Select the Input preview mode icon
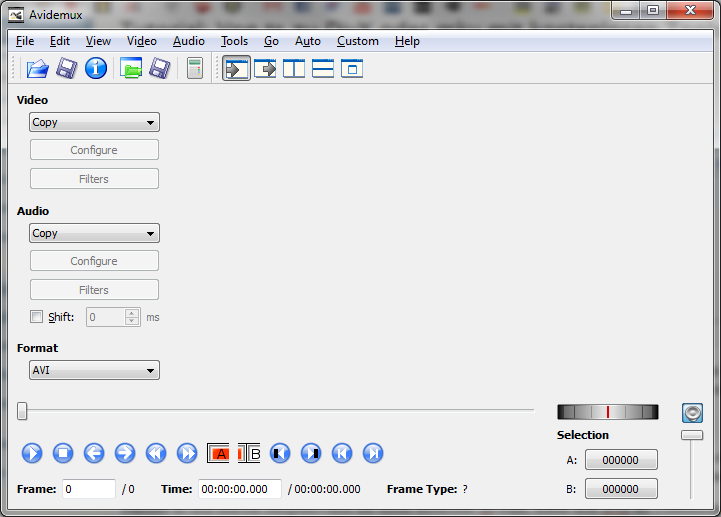This screenshot has width=721, height=517. [236, 69]
